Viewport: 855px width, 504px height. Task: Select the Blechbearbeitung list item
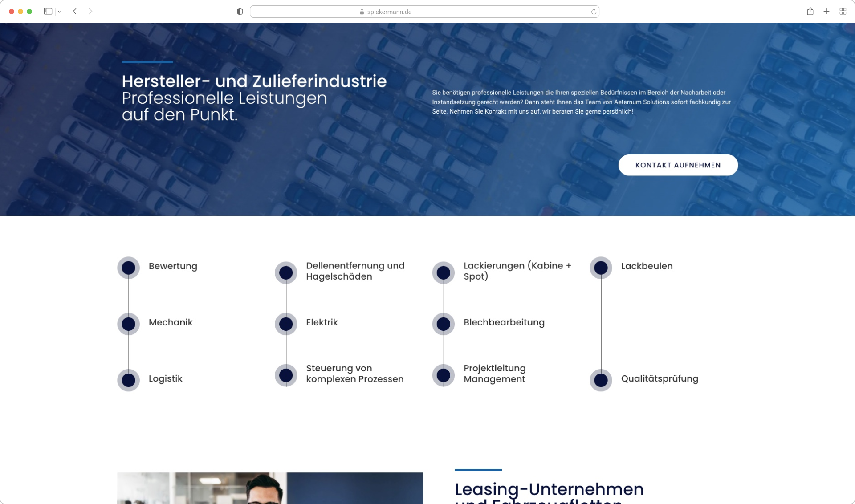click(504, 323)
